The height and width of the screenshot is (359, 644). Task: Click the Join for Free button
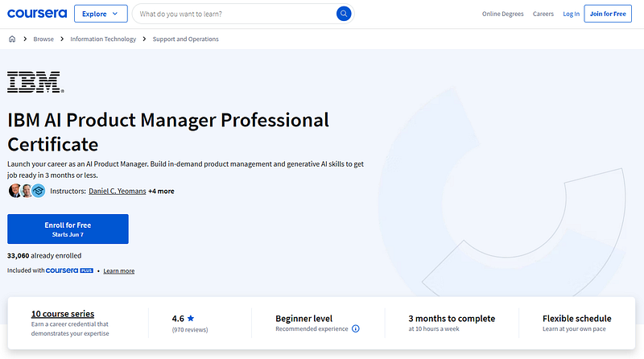click(608, 14)
